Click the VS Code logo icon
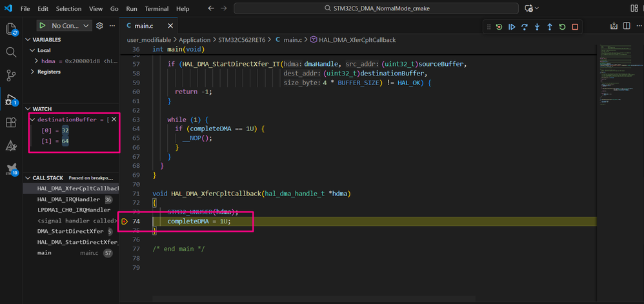644x304 pixels. tap(8, 8)
